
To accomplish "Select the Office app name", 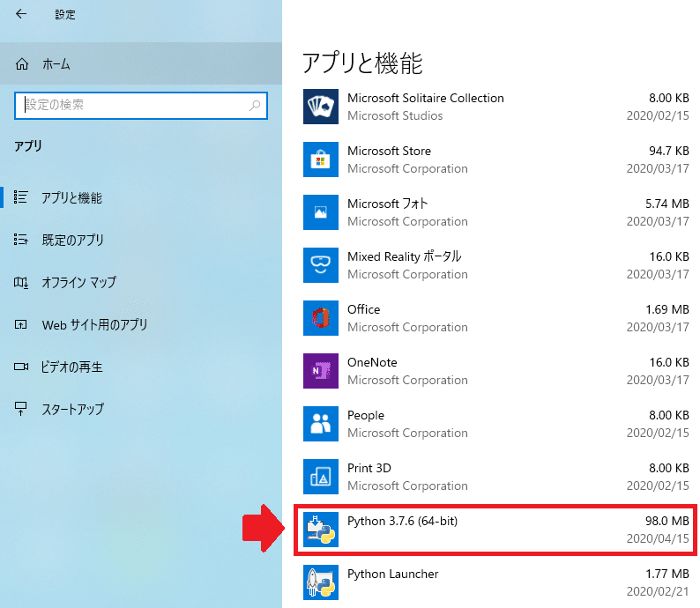I will (x=363, y=309).
